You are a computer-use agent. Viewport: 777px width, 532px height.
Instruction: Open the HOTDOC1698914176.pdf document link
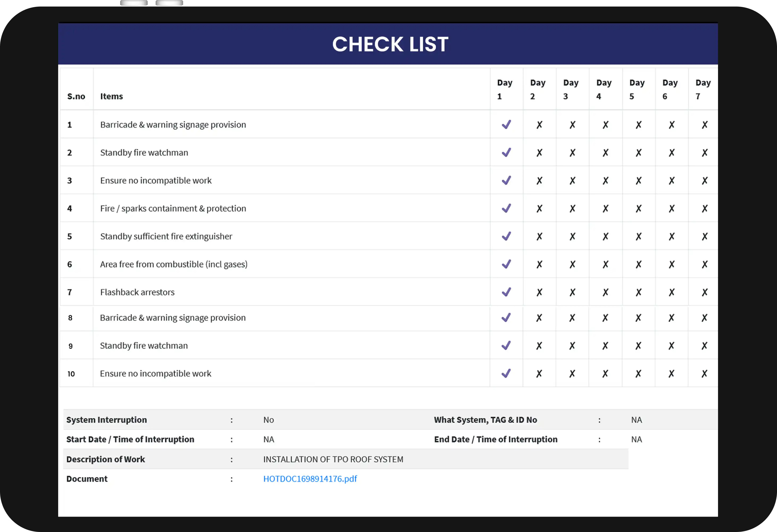click(x=310, y=479)
